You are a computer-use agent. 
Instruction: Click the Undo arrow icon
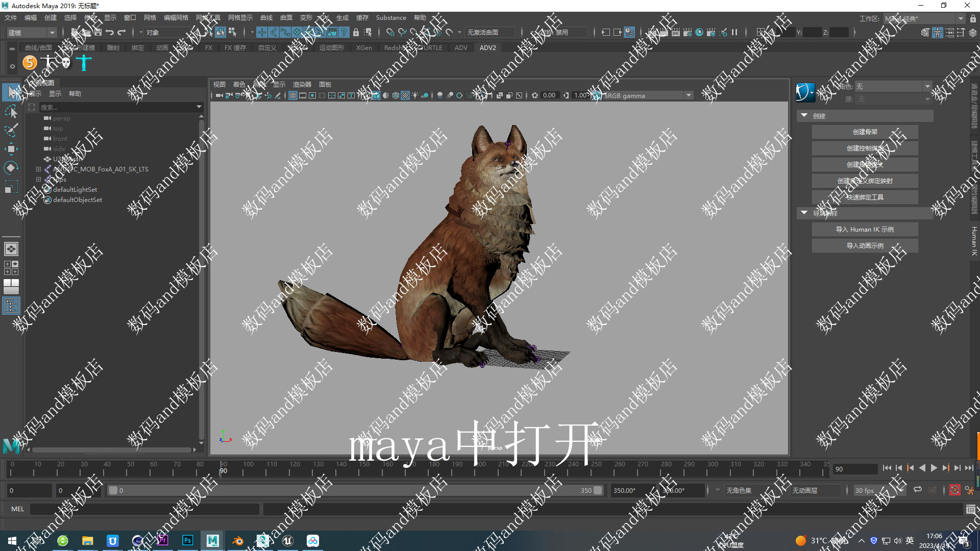[x=110, y=32]
